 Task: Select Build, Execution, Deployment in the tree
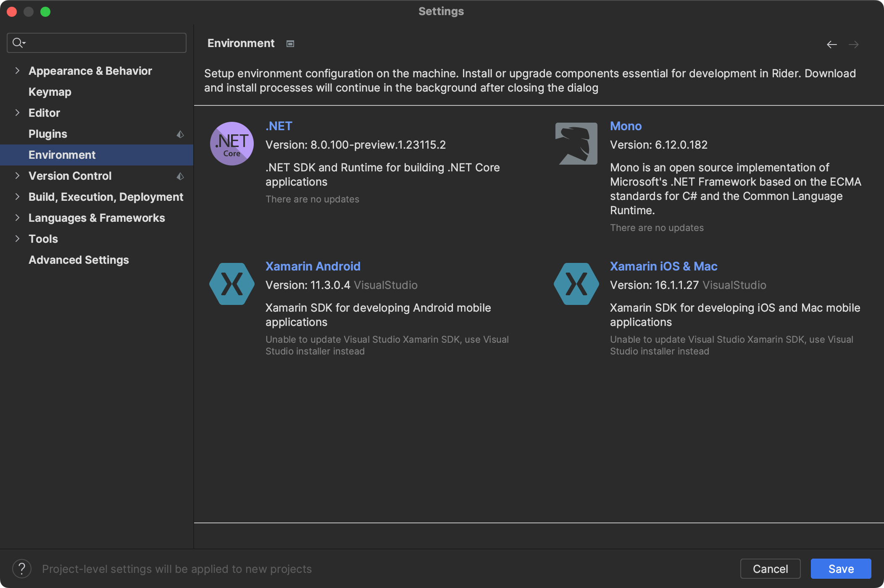coord(106,197)
